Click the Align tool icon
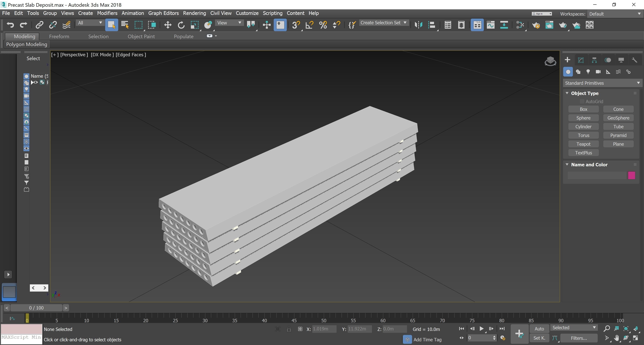Image resolution: width=644 pixels, height=345 pixels. (x=432, y=25)
